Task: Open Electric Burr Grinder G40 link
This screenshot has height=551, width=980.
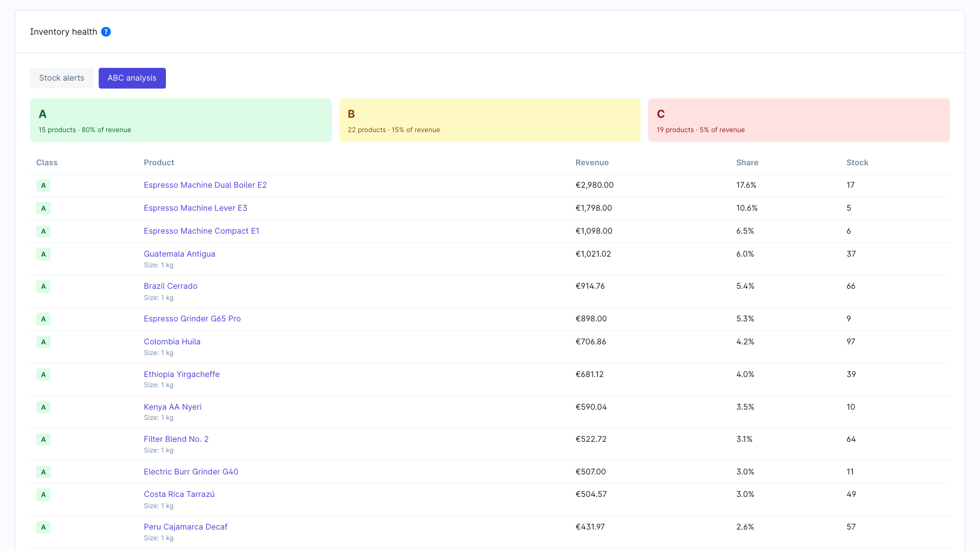Action: tap(191, 472)
